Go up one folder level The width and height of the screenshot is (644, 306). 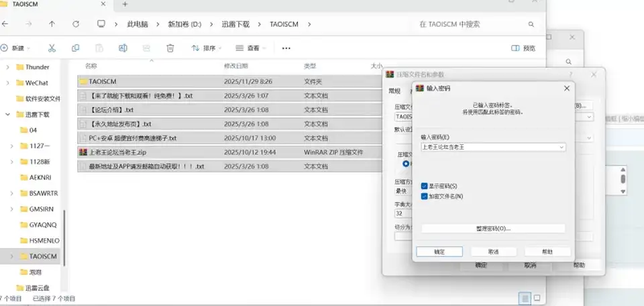[x=52, y=24]
